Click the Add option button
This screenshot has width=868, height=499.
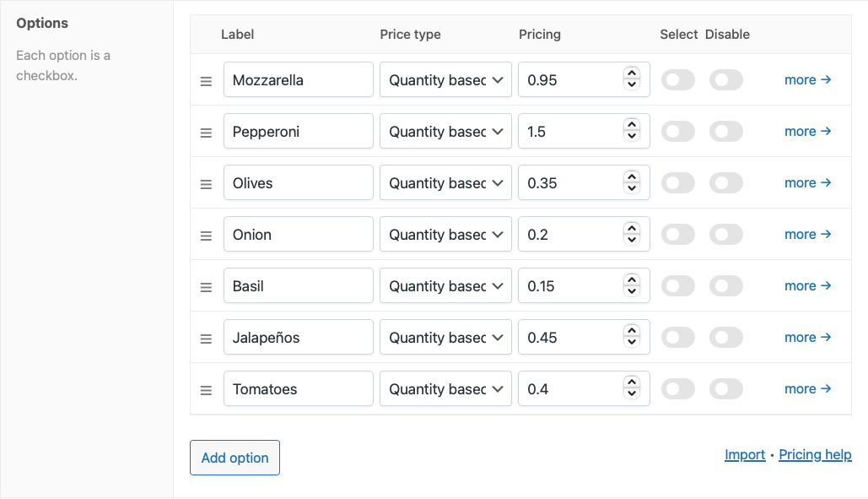point(235,458)
